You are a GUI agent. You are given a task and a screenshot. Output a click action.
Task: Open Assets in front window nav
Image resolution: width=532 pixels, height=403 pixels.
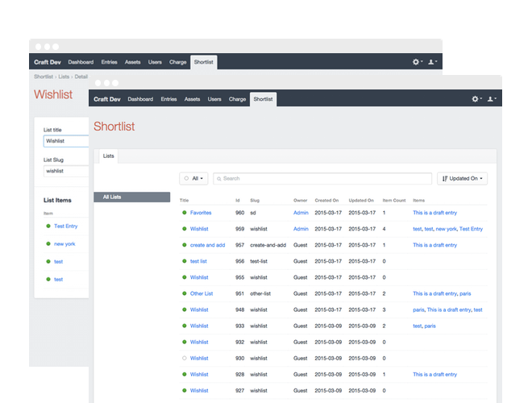pos(192,99)
